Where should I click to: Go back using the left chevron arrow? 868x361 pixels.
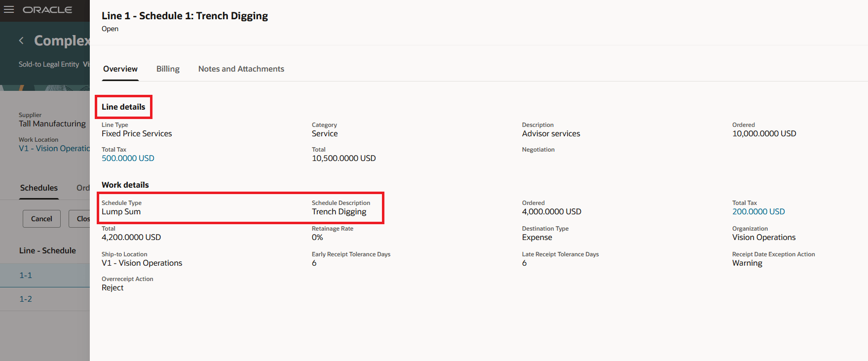[21, 40]
